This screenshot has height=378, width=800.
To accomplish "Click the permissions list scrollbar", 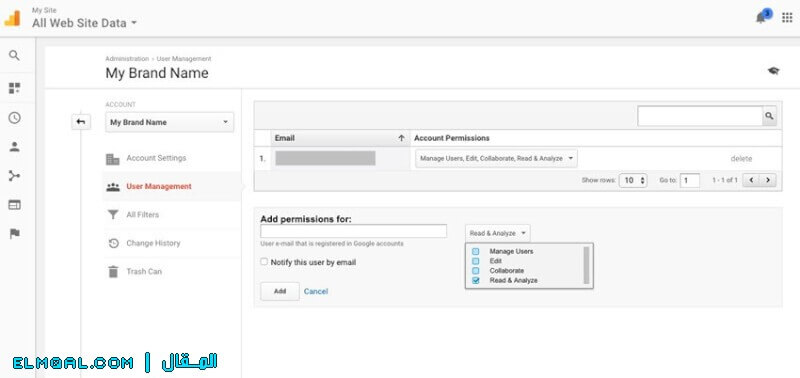I will point(586,265).
